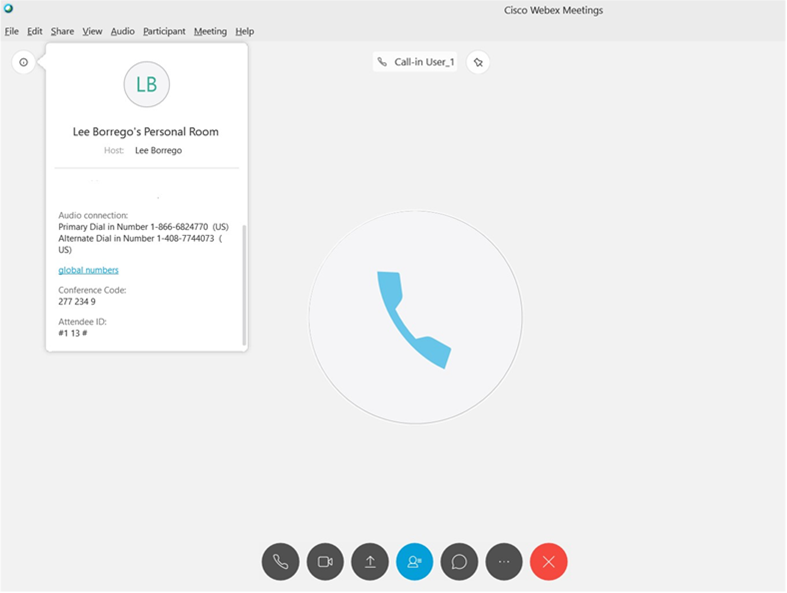
Task: Open the Participant menu
Action: pos(164,31)
